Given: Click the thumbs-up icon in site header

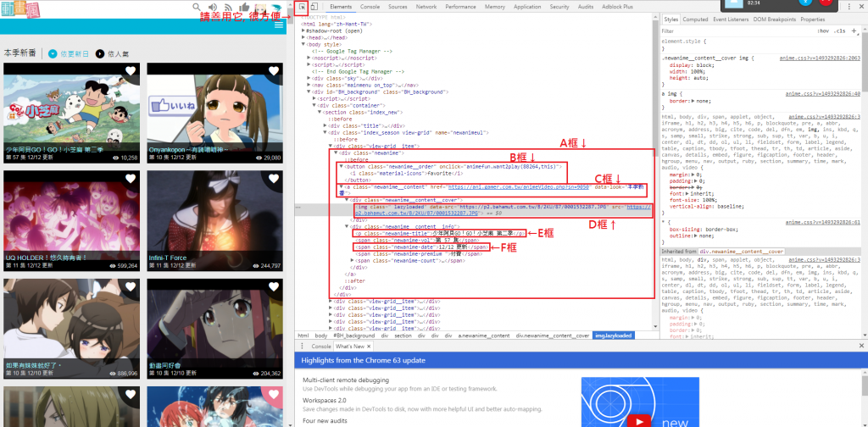Looking at the screenshot, I should tap(244, 7).
